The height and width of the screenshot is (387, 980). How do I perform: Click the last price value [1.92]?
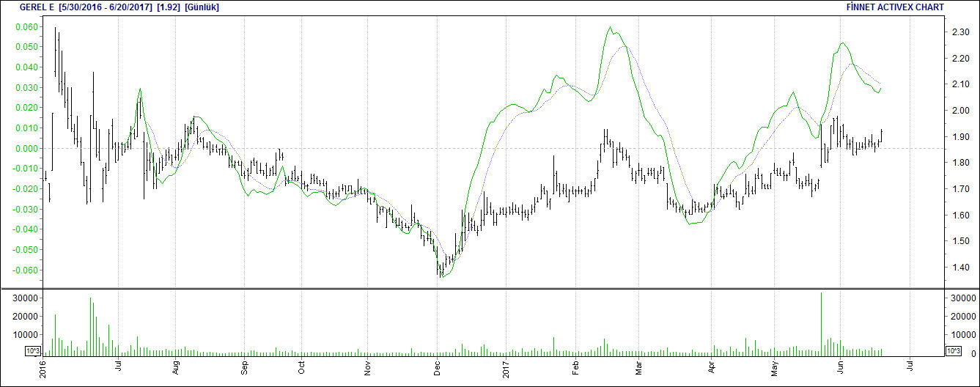pos(169,7)
